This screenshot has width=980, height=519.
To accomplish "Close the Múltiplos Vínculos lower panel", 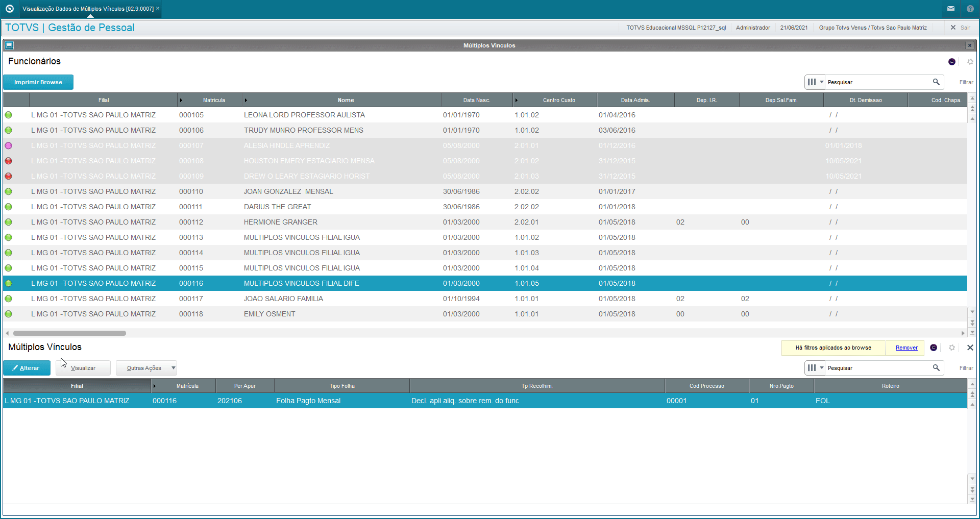I will pos(970,348).
